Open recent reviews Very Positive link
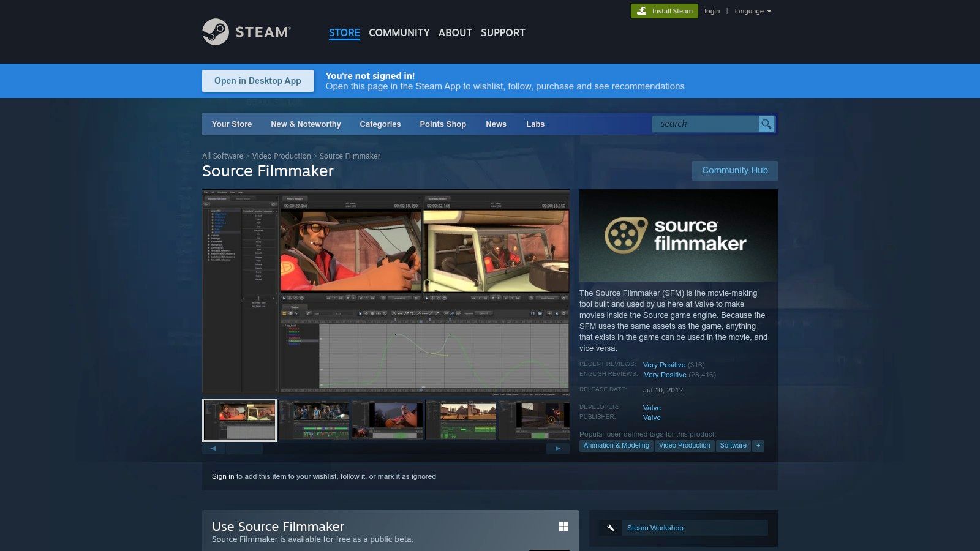 click(664, 365)
